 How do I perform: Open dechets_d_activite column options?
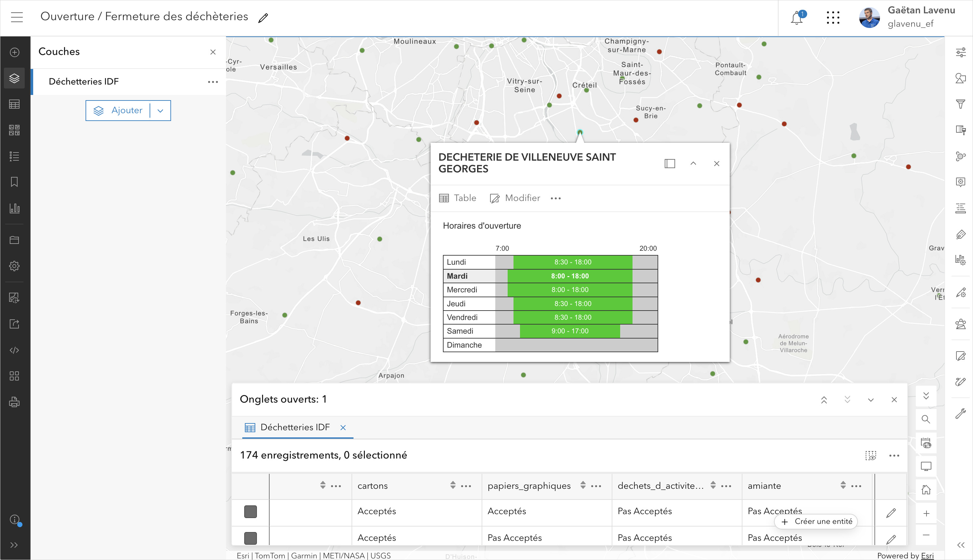point(726,486)
